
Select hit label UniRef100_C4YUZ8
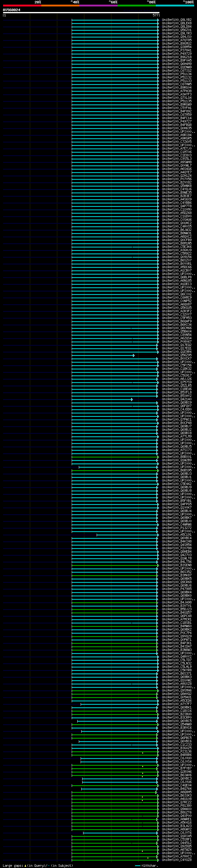coord(176,860)
